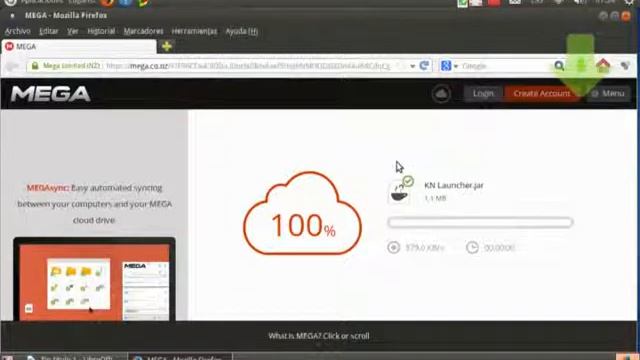Viewport: 640px width, 360px height.
Task: Open the Archivo menu
Action: point(17,31)
